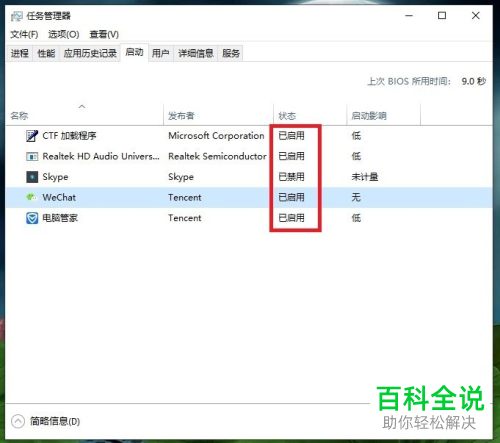Click Microsoft Corporation publisher cell

tap(216, 136)
